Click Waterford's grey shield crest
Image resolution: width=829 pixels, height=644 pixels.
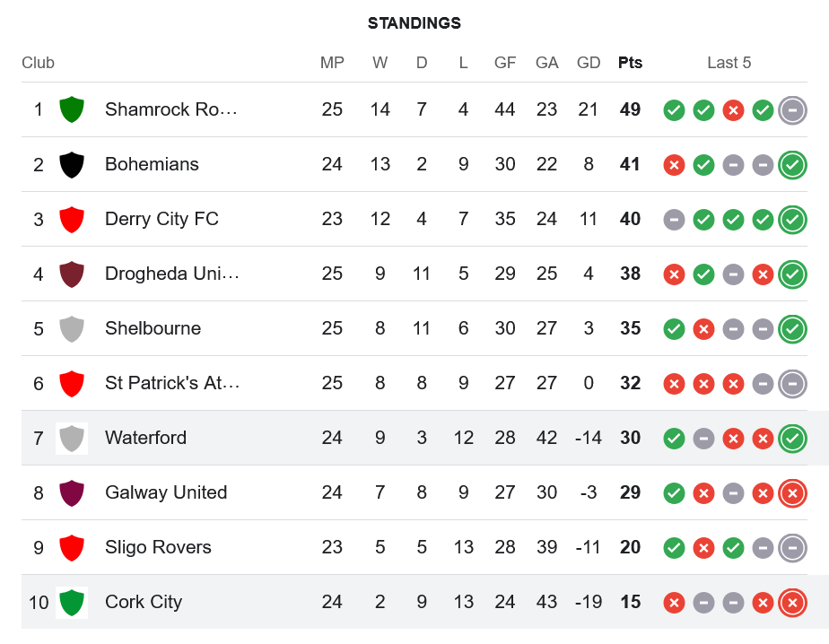[x=72, y=438]
